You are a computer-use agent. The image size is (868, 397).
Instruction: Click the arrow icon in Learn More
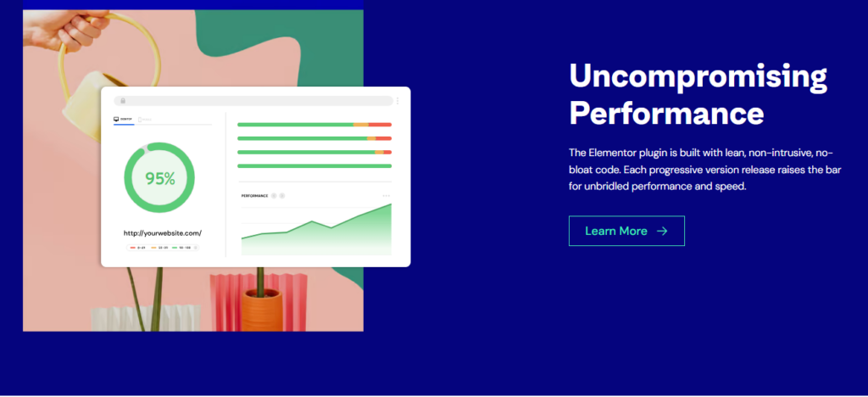pyautogui.click(x=662, y=231)
